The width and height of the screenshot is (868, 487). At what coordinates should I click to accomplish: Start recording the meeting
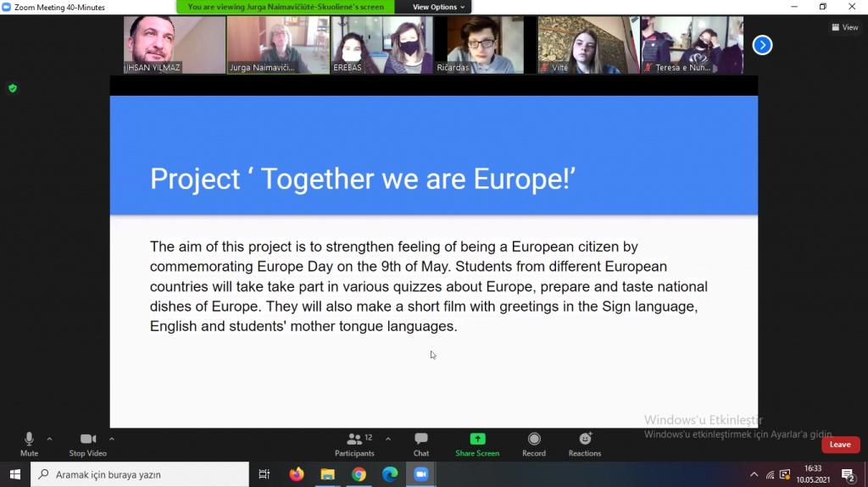pyautogui.click(x=534, y=443)
